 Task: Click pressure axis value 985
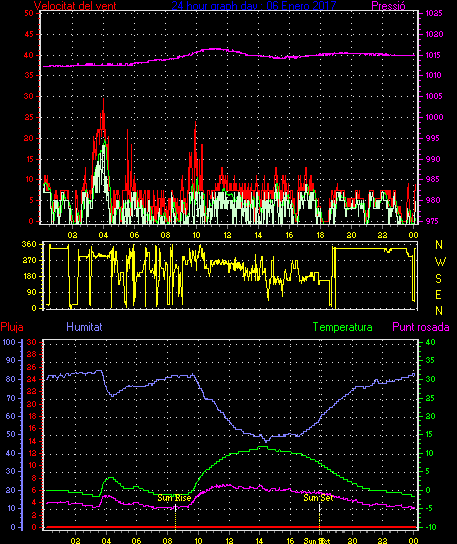click(433, 179)
